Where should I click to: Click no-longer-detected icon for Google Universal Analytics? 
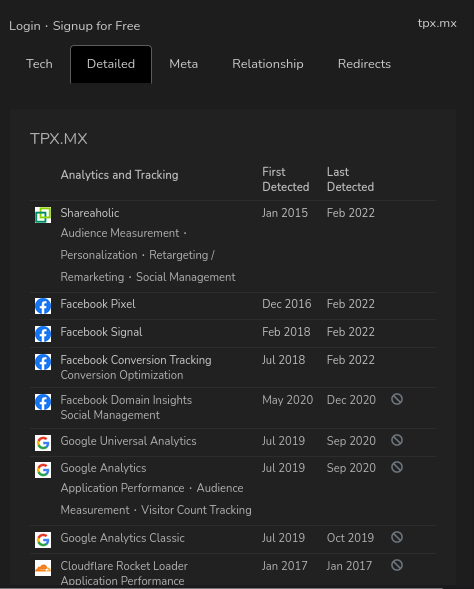coord(397,440)
